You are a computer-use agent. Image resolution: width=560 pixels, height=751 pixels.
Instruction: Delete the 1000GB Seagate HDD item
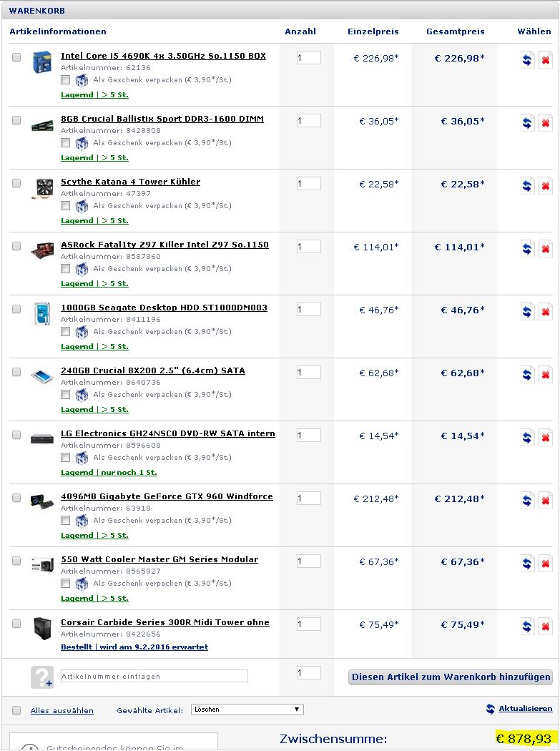(546, 312)
